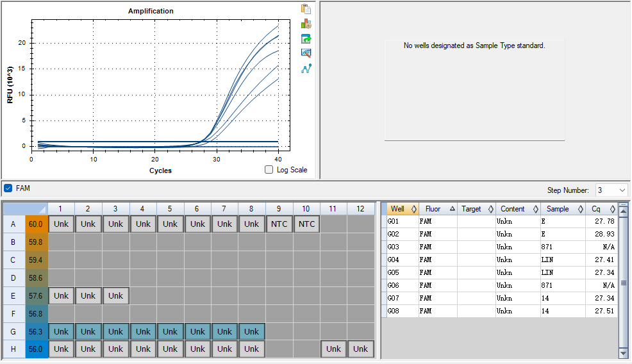Viewport: 632px width, 364px height.
Task: Select plate row E header
Action: click(13, 296)
